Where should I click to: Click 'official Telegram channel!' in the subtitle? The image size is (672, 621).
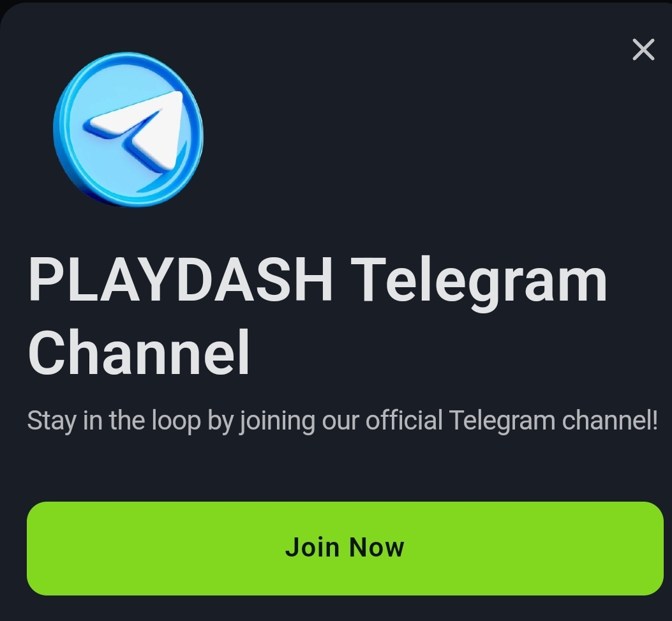coord(511,421)
